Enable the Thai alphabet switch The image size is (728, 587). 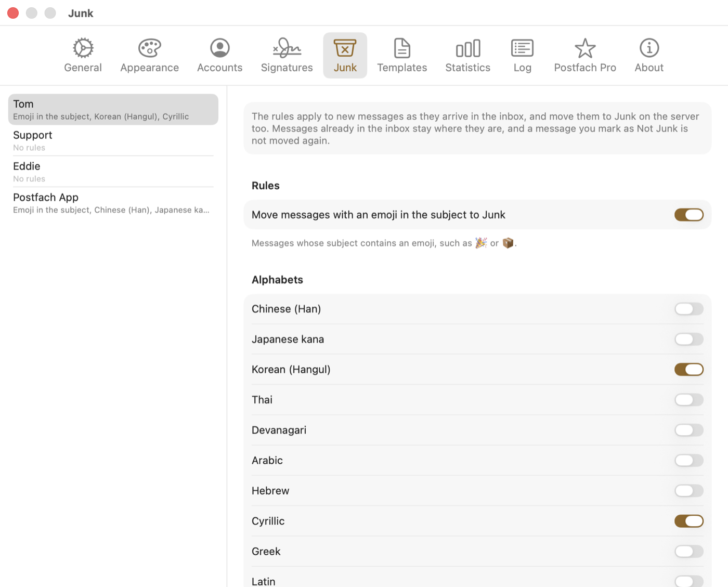click(689, 400)
